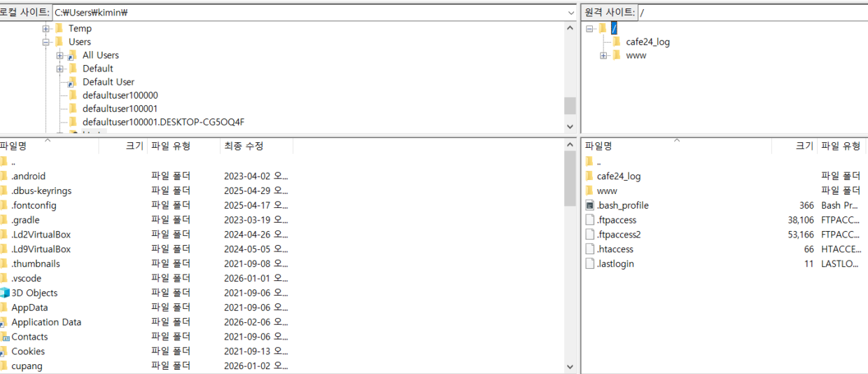Expand the www node in remote tree
This screenshot has height=374, width=868.
coord(603,55)
